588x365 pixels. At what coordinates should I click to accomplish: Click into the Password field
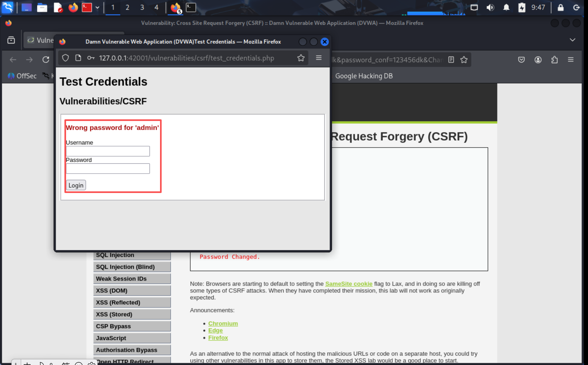108,169
